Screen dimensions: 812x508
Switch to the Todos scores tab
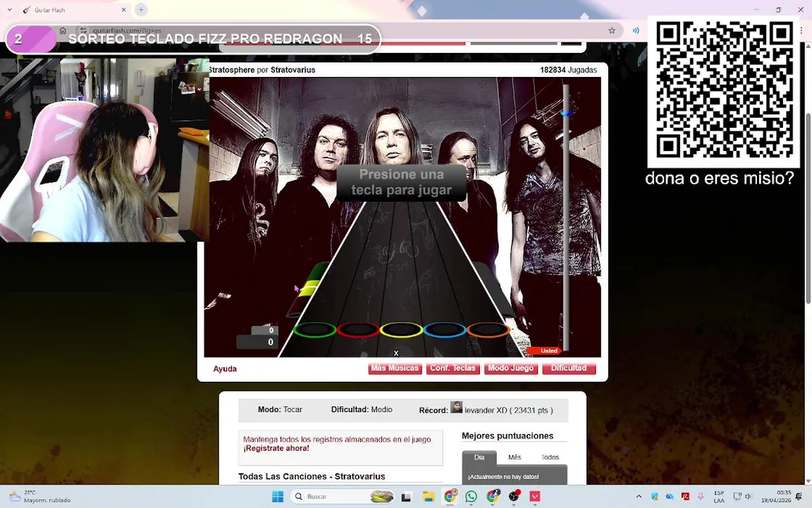click(x=550, y=457)
